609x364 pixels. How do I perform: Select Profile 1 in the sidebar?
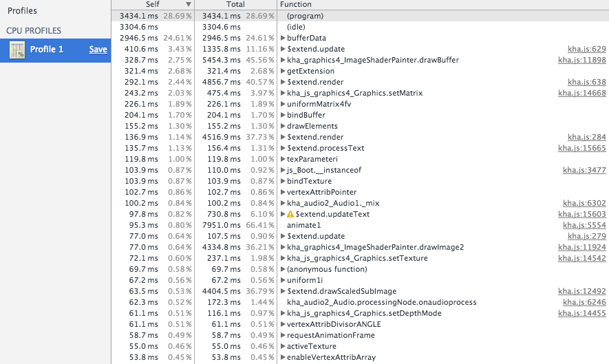click(x=55, y=50)
